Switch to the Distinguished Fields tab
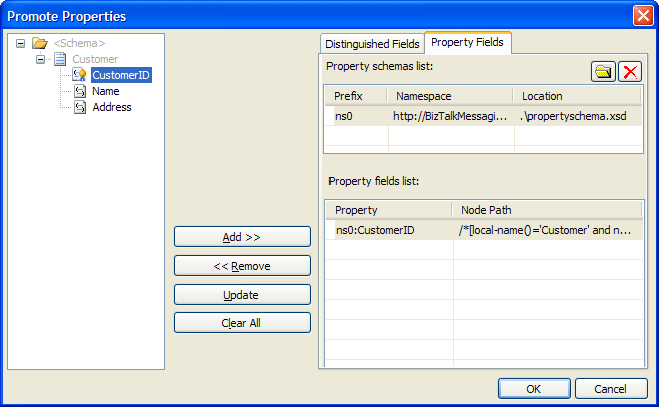The height and width of the screenshot is (407, 659). click(372, 44)
